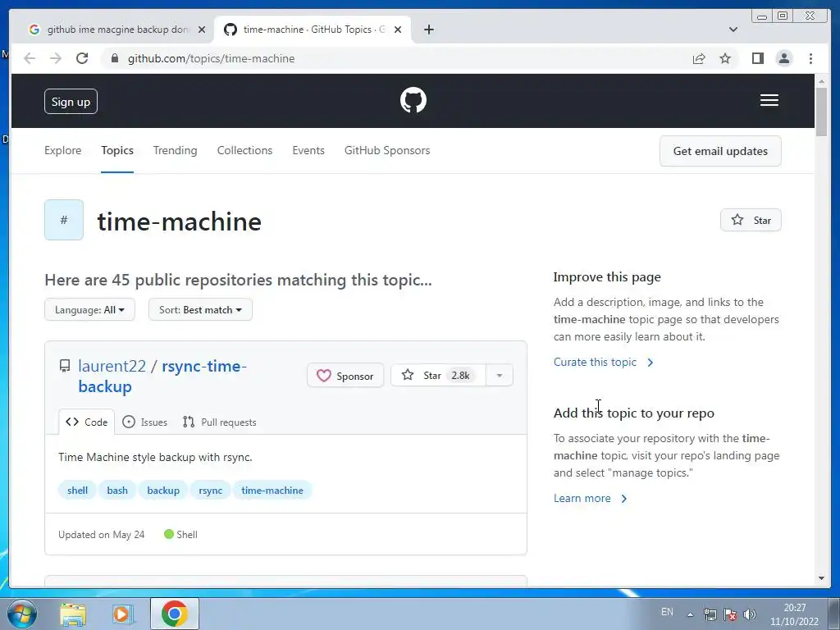Click the backup topic tag
This screenshot has height=630, width=840.
click(x=163, y=491)
